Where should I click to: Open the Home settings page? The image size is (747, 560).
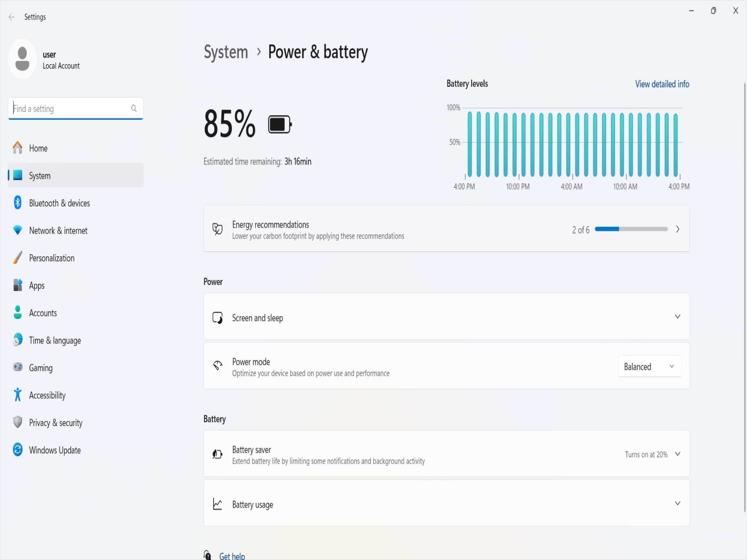point(76,148)
